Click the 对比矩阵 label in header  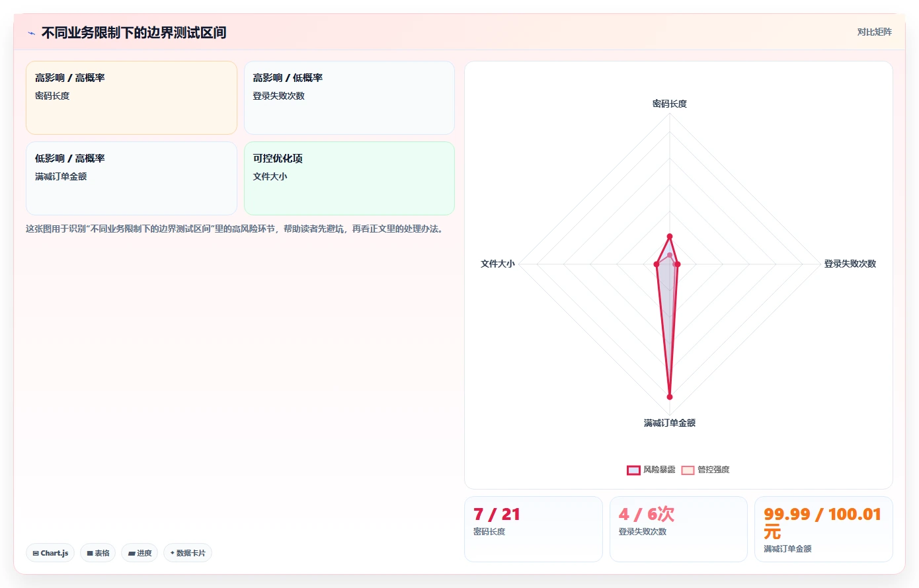(x=874, y=32)
